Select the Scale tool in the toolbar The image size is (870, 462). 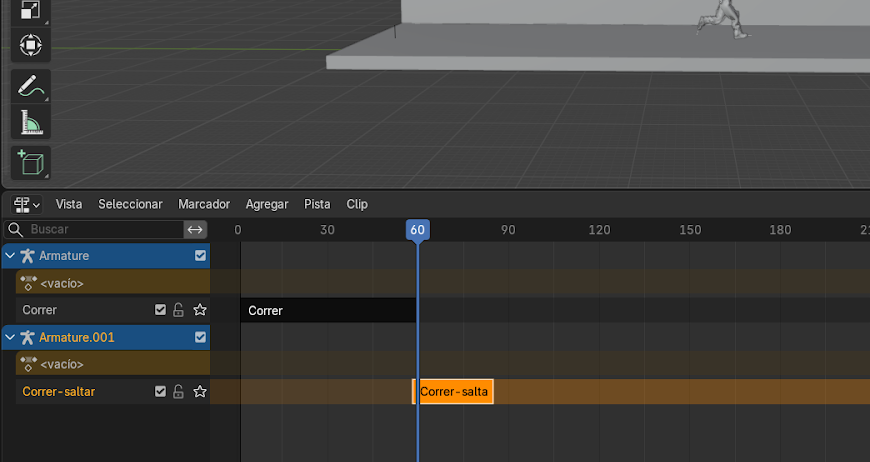[30, 10]
